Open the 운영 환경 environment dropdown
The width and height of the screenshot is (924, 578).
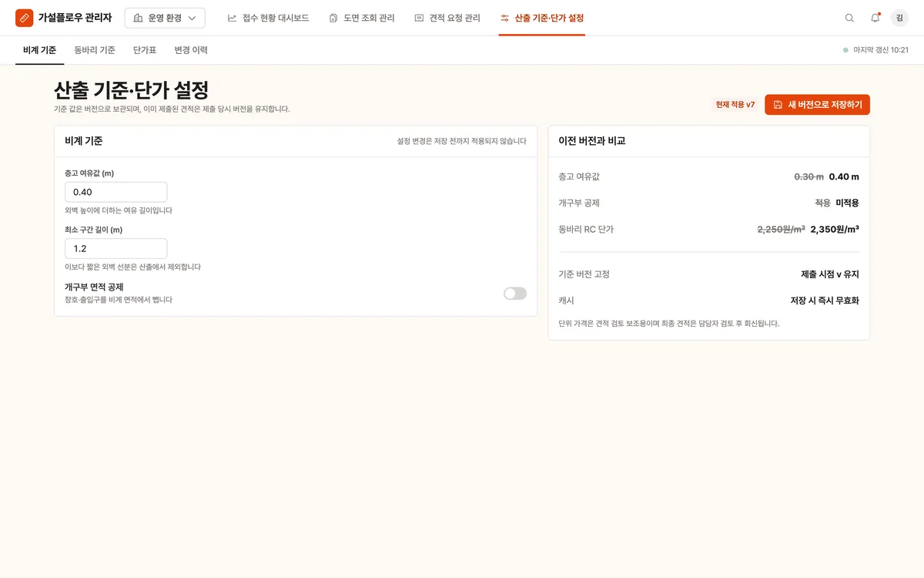[x=165, y=18]
